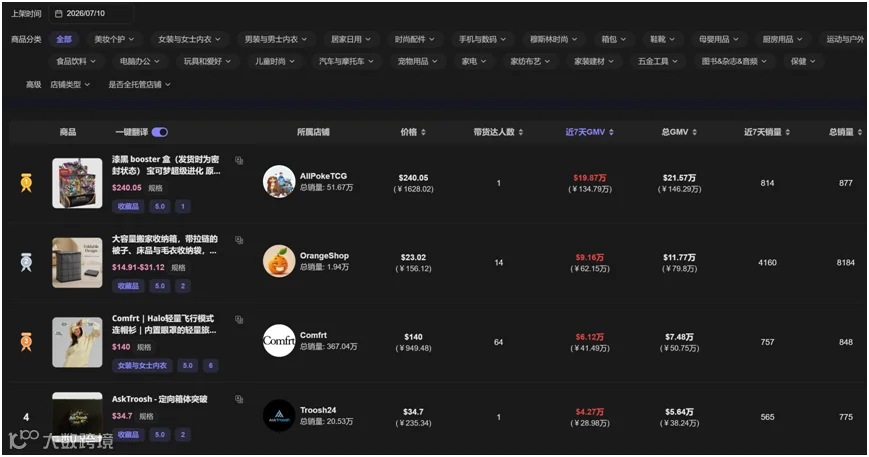Click the OrangeShop store avatar

point(279,261)
